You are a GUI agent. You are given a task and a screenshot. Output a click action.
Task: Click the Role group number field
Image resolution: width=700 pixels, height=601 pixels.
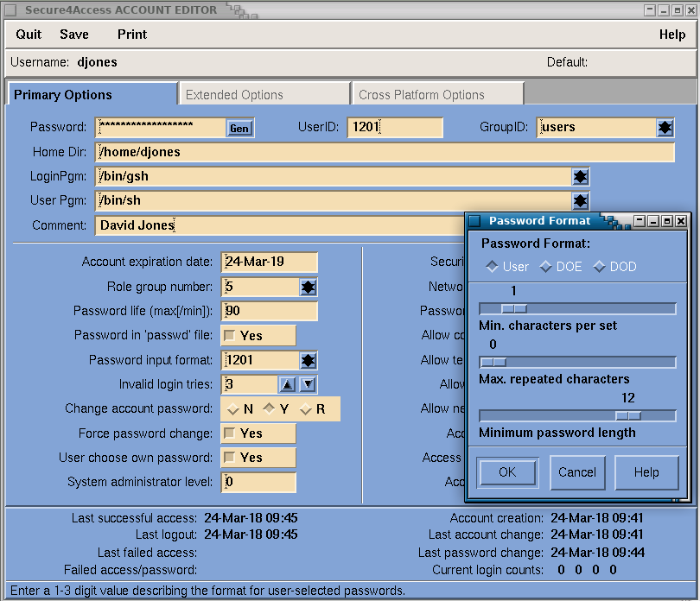click(x=260, y=287)
